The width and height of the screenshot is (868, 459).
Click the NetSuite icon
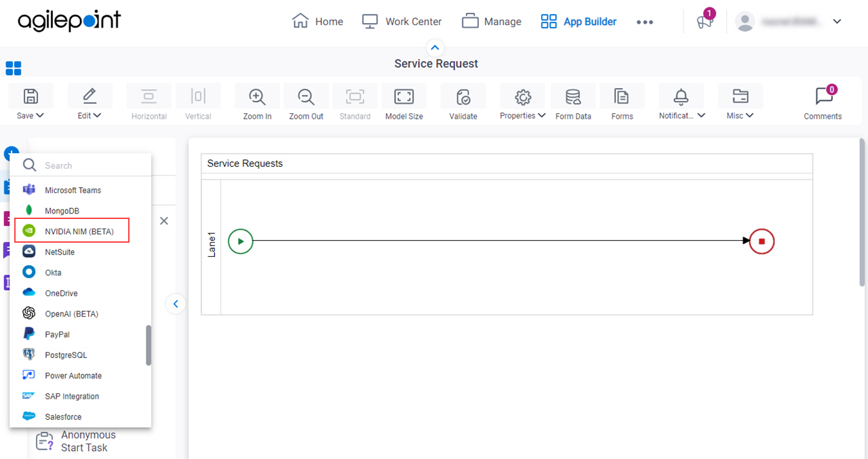(x=29, y=252)
